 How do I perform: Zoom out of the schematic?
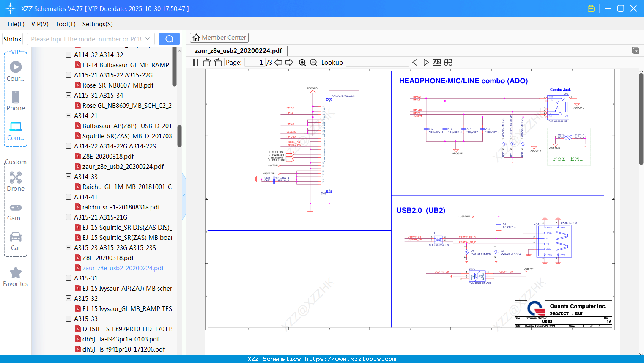[313, 63]
